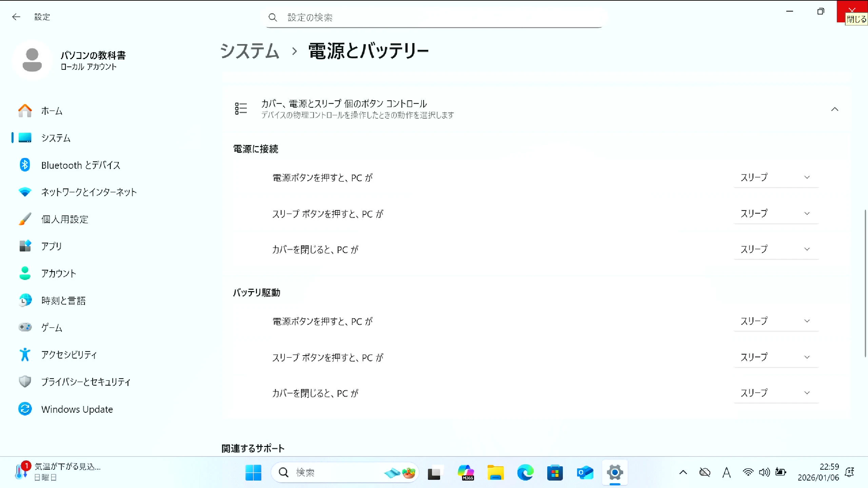868x488 pixels.
Task: Open Microsoft Edge from the taskbar
Action: pos(525,472)
